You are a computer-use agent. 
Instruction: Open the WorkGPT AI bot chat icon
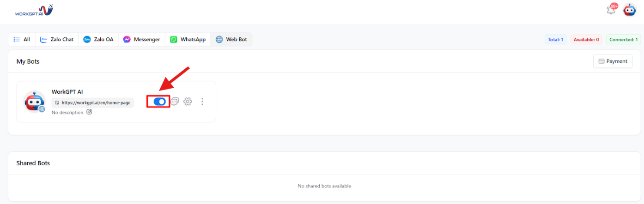(175, 102)
